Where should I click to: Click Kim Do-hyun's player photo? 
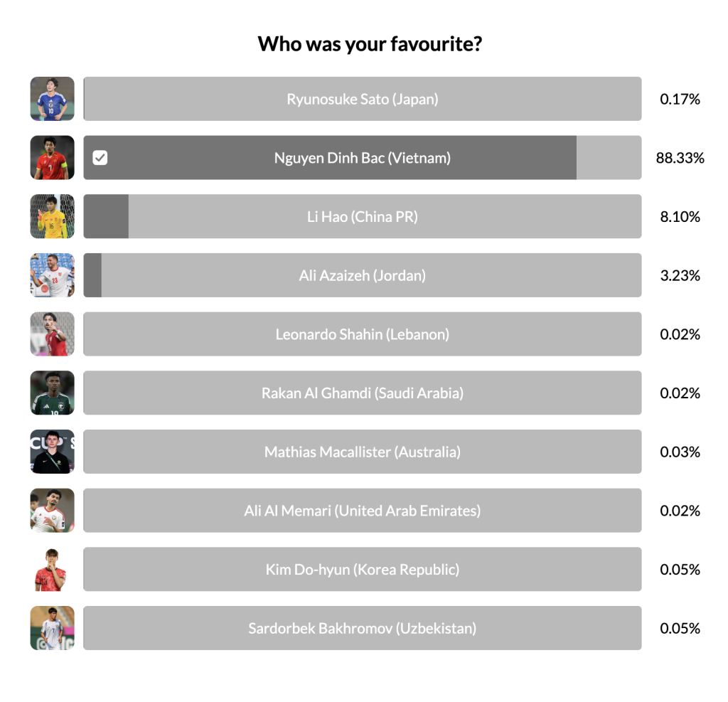click(52, 569)
